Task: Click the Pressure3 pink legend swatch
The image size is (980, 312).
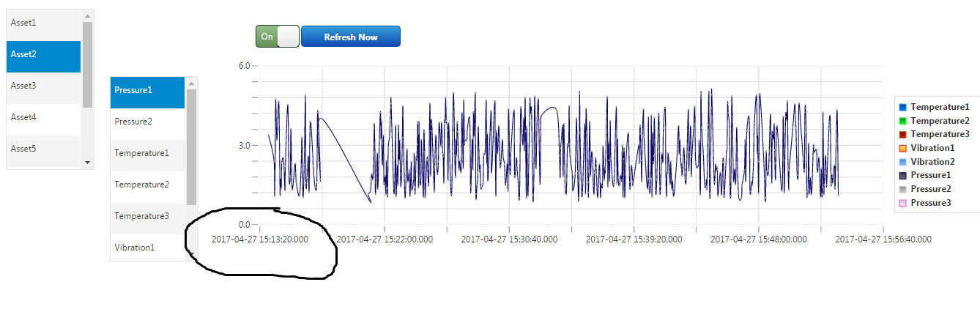Action: [903, 203]
